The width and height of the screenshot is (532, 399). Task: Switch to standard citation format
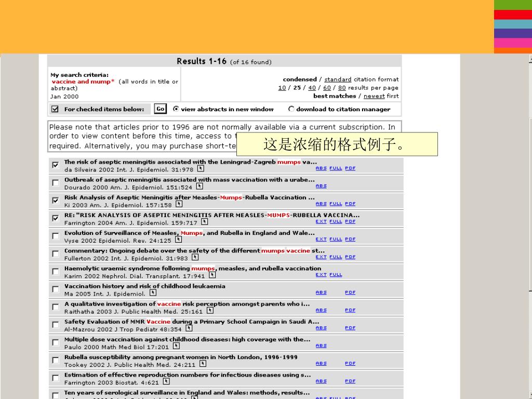pyautogui.click(x=338, y=79)
